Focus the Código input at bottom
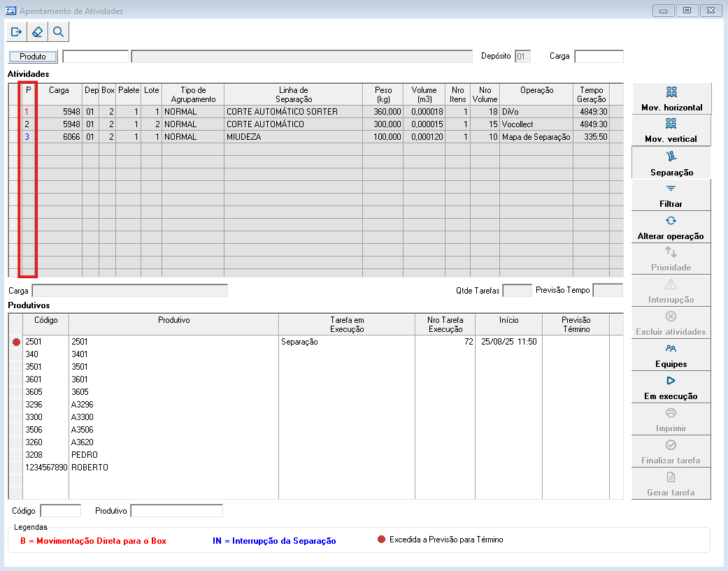728x571 pixels. pyautogui.click(x=61, y=511)
